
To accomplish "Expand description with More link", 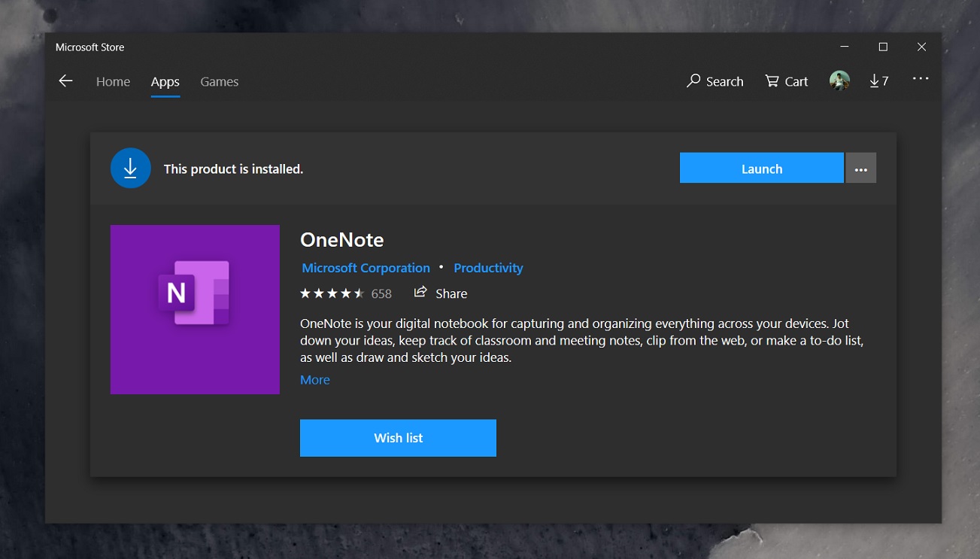I will coord(315,380).
